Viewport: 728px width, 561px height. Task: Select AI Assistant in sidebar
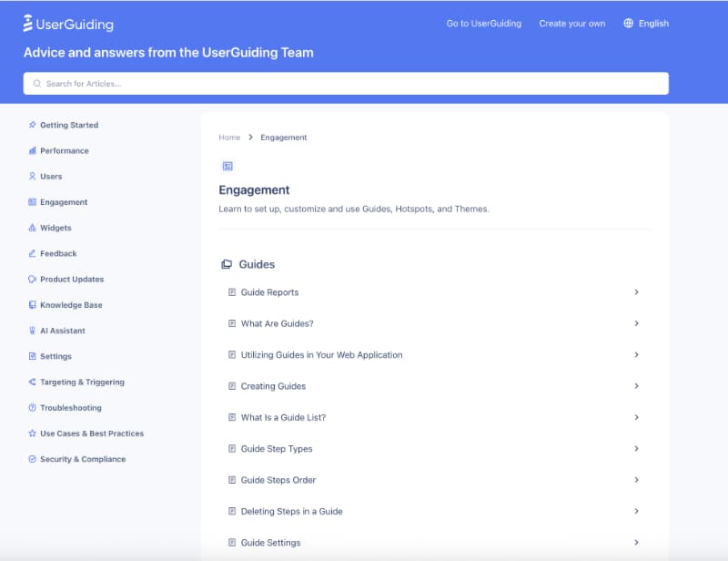pos(63,331)
